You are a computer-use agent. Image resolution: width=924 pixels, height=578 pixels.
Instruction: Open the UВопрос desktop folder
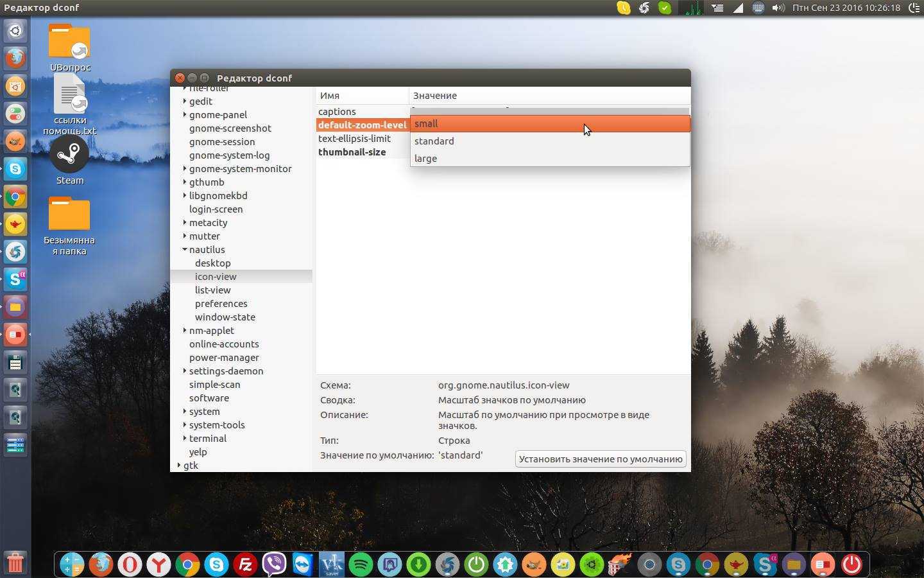tap(69, 44)
